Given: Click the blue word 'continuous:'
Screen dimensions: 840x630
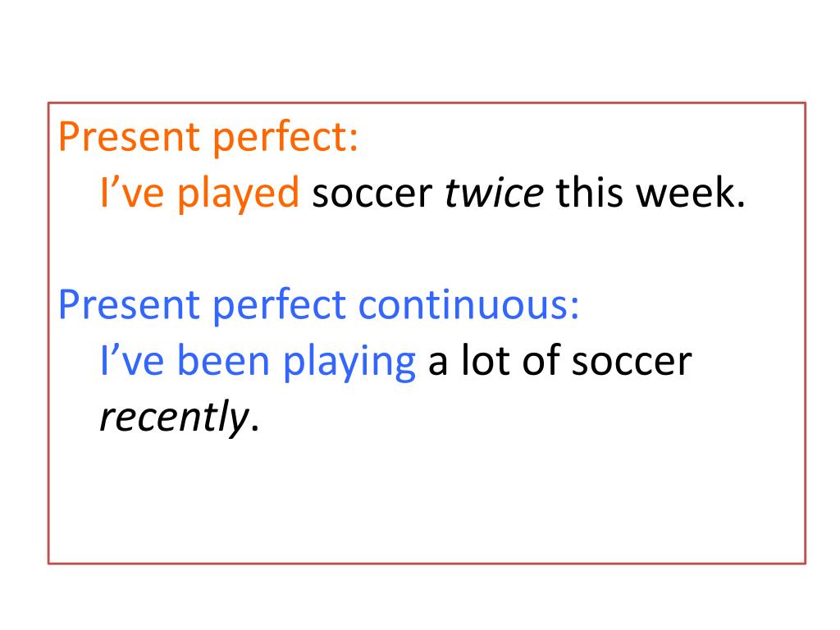Looking at the screenshot, I should pos(468,304).
